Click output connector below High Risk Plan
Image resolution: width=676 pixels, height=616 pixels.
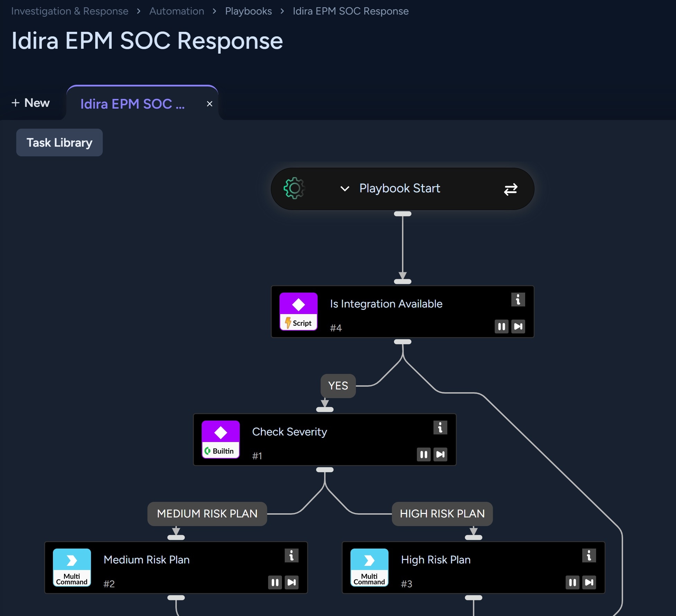coord(474,598)
